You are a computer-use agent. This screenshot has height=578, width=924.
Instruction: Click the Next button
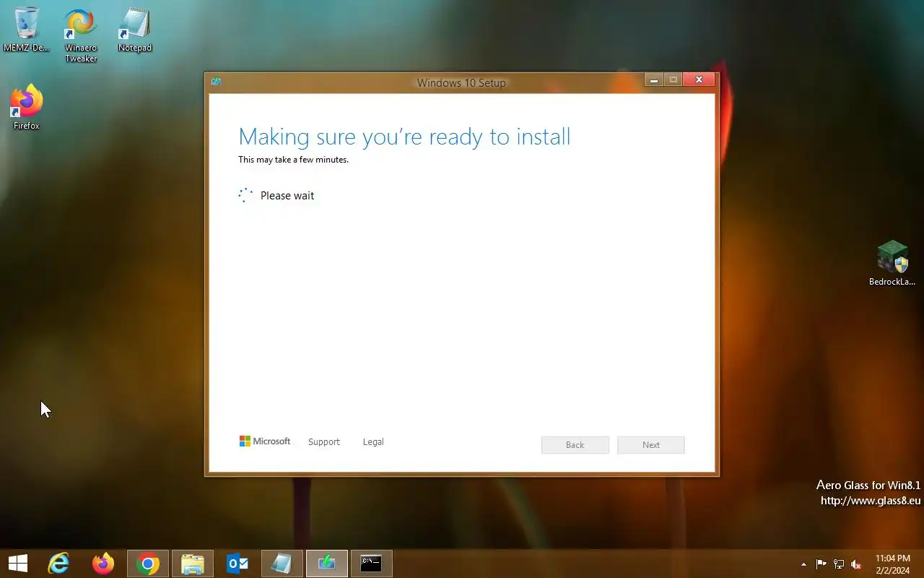pos(651,445)
